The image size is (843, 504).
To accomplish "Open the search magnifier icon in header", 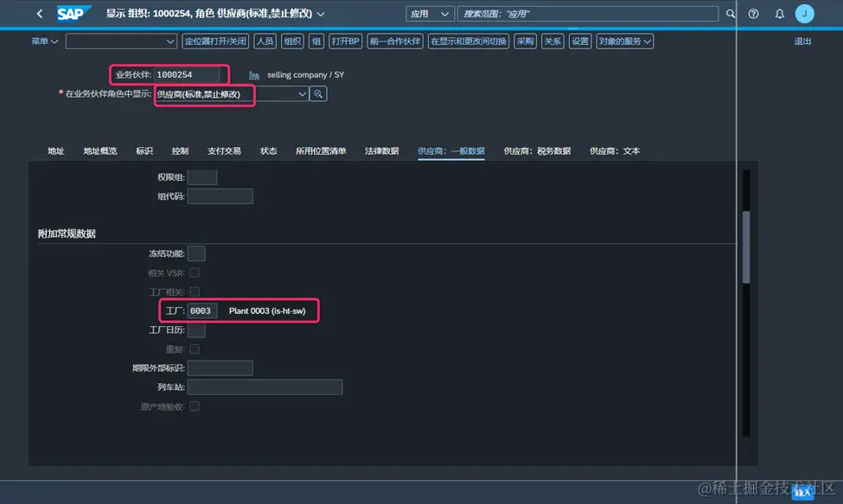I will tap(730, 14).
